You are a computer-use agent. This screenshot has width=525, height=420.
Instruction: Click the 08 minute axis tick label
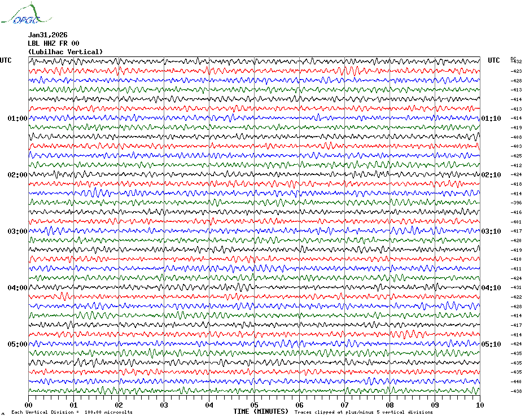390,405
